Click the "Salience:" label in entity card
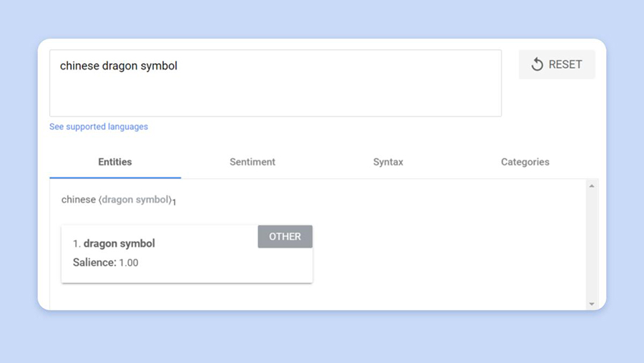644x363 pixels. tap(94, 263)
